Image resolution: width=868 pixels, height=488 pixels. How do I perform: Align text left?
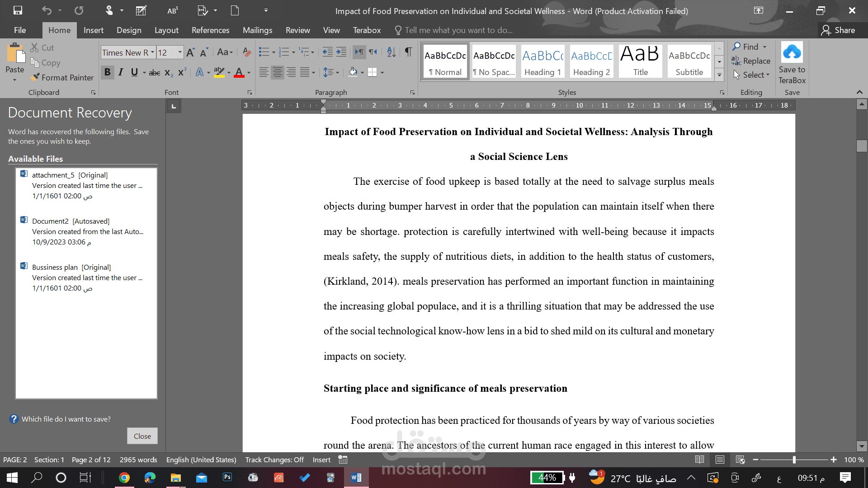click(x=264, y=72)
